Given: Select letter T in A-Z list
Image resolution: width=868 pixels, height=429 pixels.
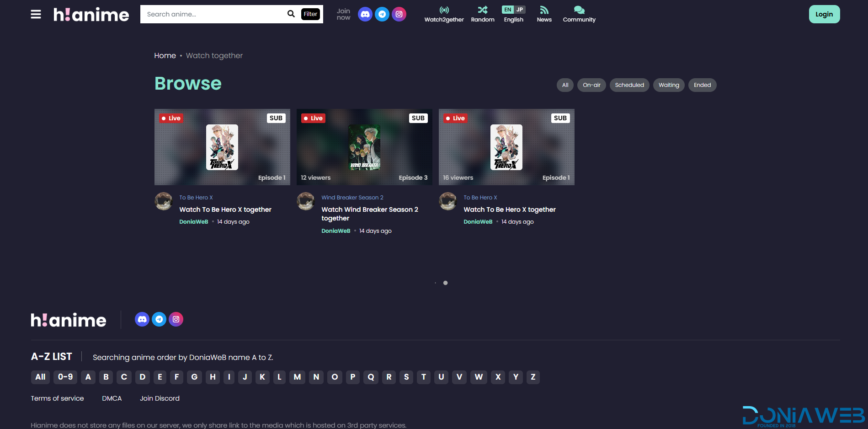Looking at the screenshot, I should [424, 377].
